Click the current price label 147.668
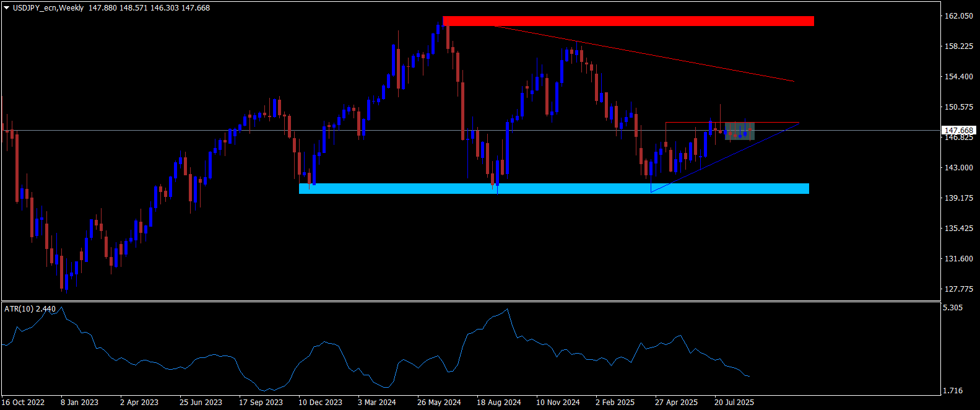 click(958, 131)
